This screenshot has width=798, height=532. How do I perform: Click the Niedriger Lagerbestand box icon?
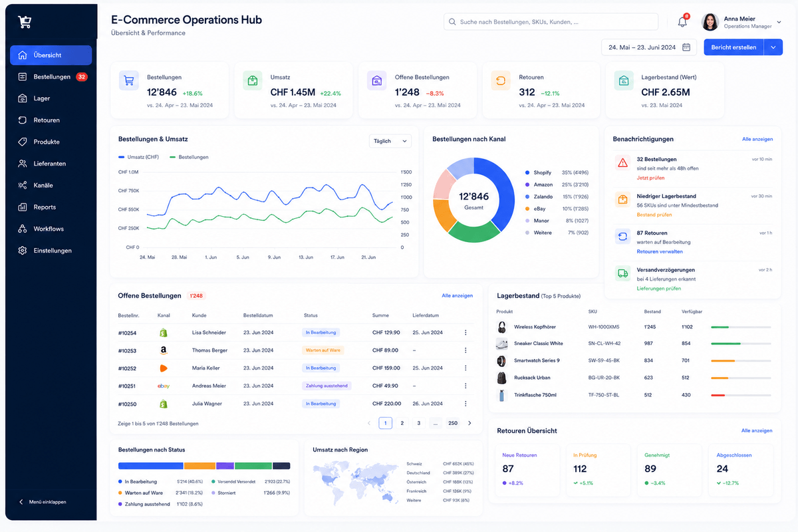click(622, 199)
